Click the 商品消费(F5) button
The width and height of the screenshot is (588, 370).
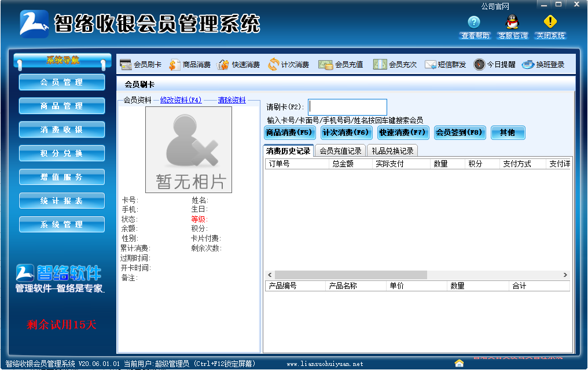point(289,132)
